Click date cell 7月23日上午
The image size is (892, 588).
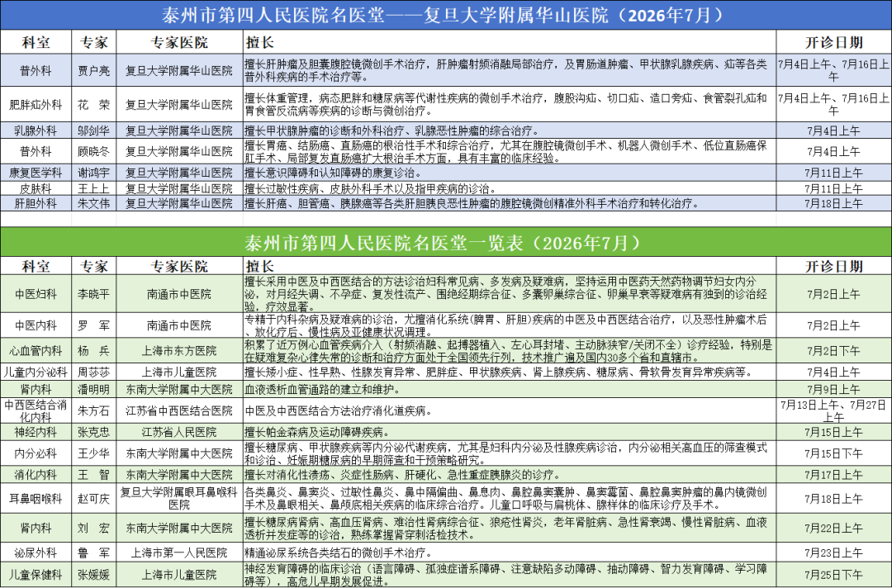pyautogui.click(x=833, y=552)
